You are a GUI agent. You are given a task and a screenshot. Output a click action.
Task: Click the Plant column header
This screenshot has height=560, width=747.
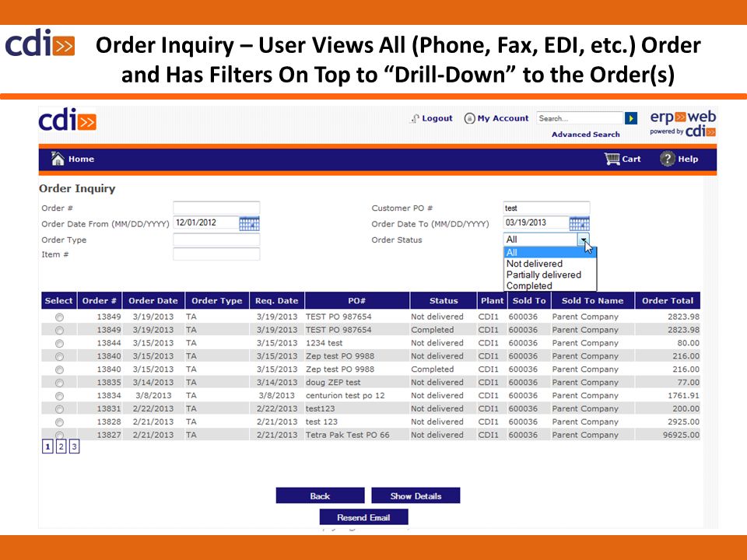[x=492, y=300]
